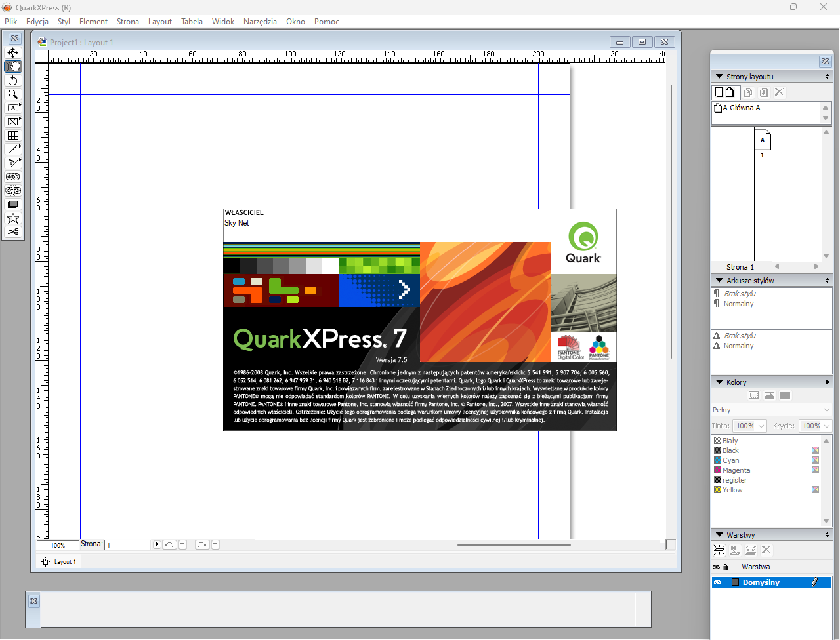Select the frame color button in Kolory

753,395
